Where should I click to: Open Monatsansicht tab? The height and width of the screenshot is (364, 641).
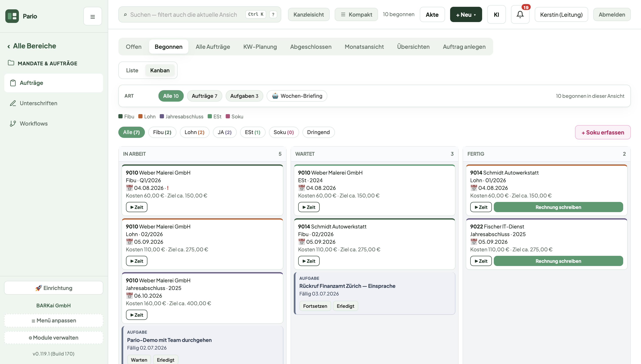[x=364, y=46]
